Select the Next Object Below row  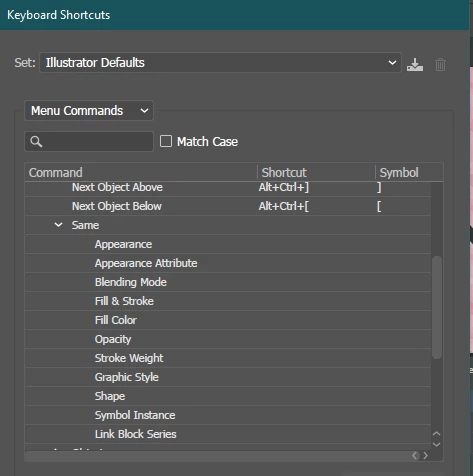coord(228,206)
